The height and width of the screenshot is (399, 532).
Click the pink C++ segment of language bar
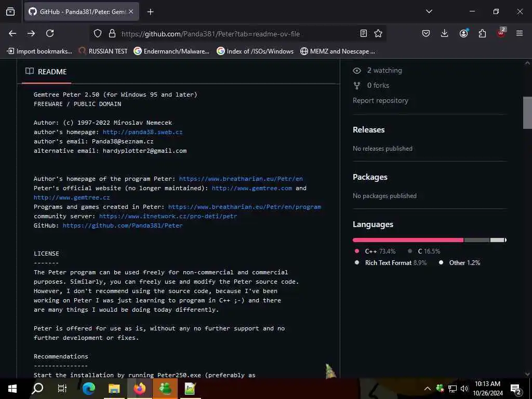tap(408, 240)
